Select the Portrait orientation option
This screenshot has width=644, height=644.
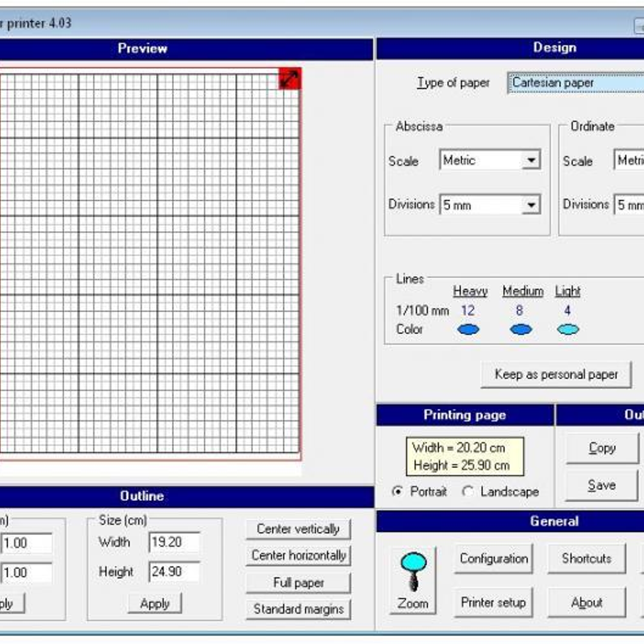(x=398, y=491)
